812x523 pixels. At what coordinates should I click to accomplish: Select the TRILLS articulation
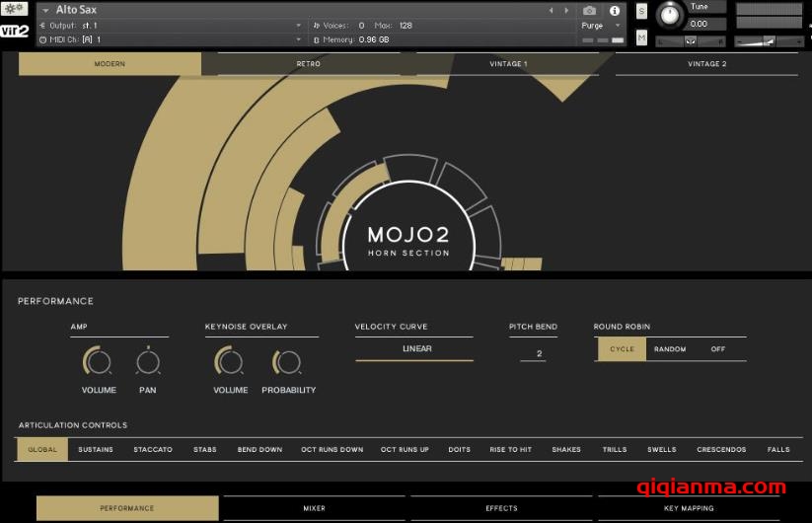point(615,449)
